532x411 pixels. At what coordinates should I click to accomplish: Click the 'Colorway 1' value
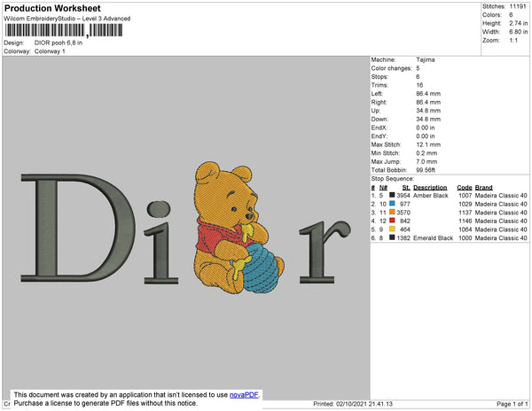click(50, 51)
